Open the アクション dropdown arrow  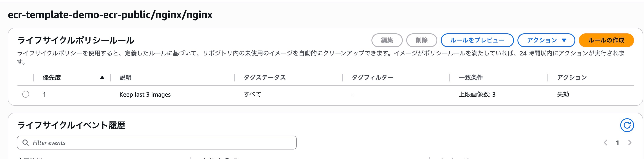tap(565, 40)
